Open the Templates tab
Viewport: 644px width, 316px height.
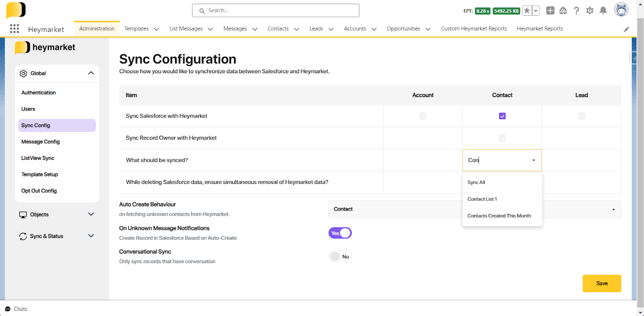136,29
